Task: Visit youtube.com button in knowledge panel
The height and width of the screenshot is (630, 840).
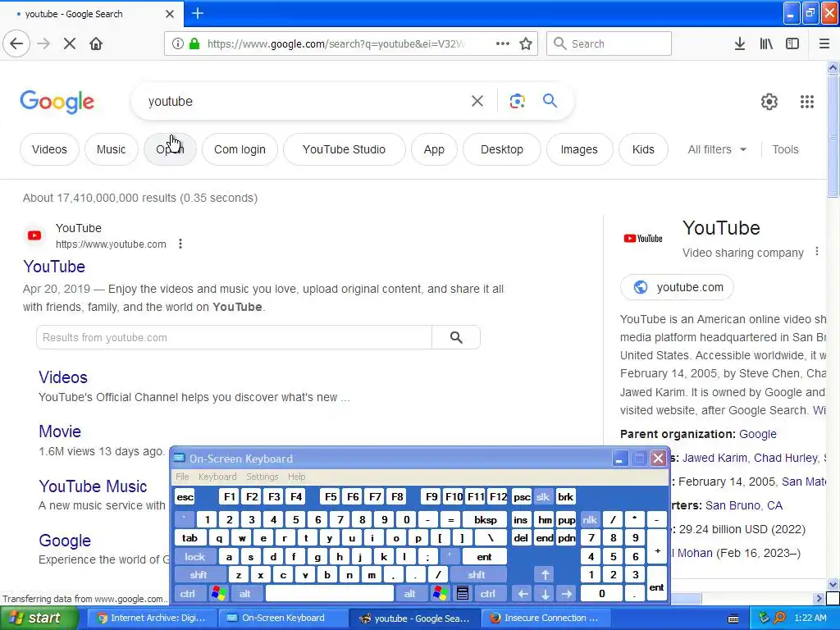Action: [677, 287]
